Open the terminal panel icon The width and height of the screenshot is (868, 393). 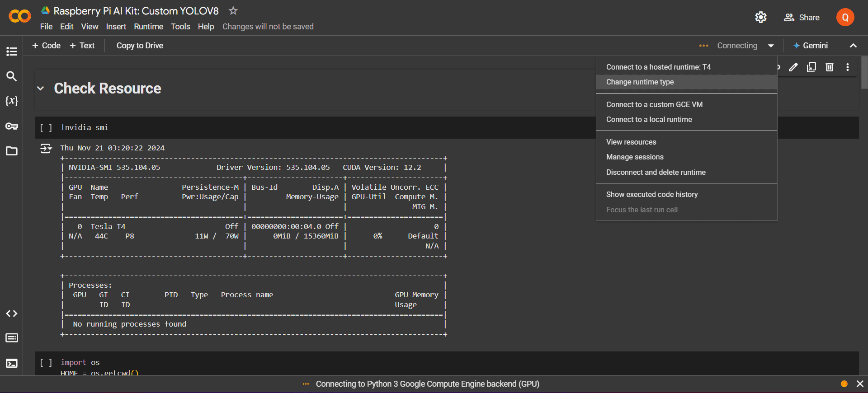coord(12,363)
